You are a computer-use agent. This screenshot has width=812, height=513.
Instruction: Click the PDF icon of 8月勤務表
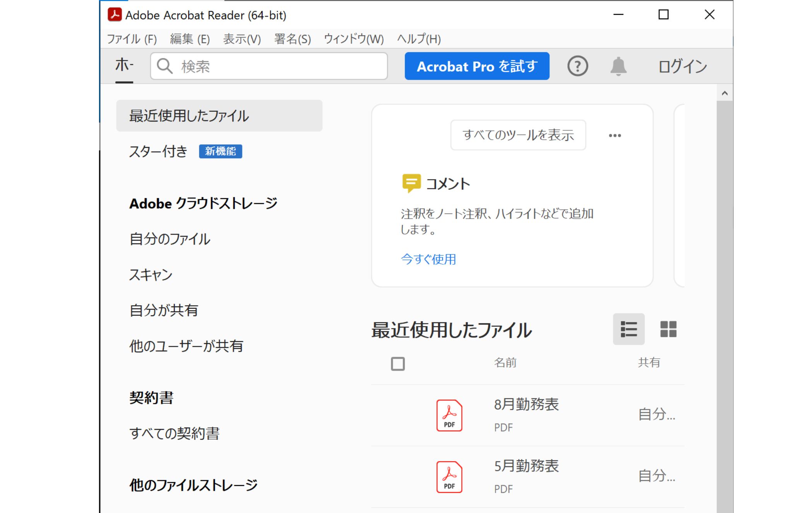(449, 416)
